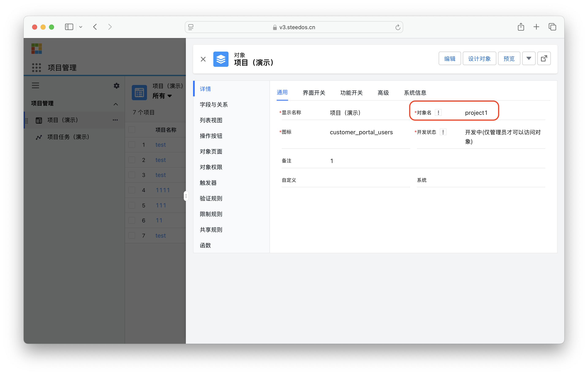This screenshot has height=375, width=588.
Task: Open the app launcher grid icon
Action: tap(36, 67)
